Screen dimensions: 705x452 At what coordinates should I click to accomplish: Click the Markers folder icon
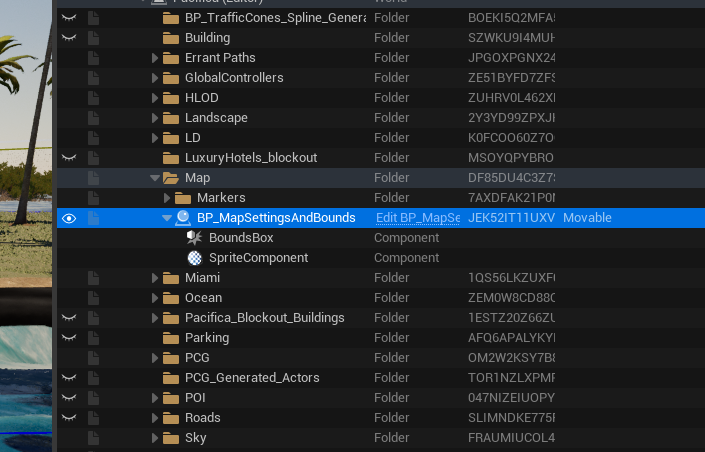coord(183,198)
